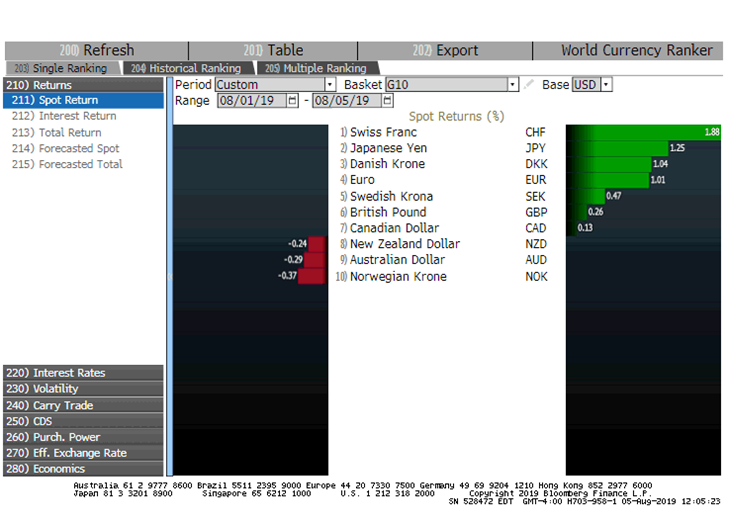This screenshot has height=525, width=729.
Task: Select the Single Ranking tab
Action: point(62,68)
